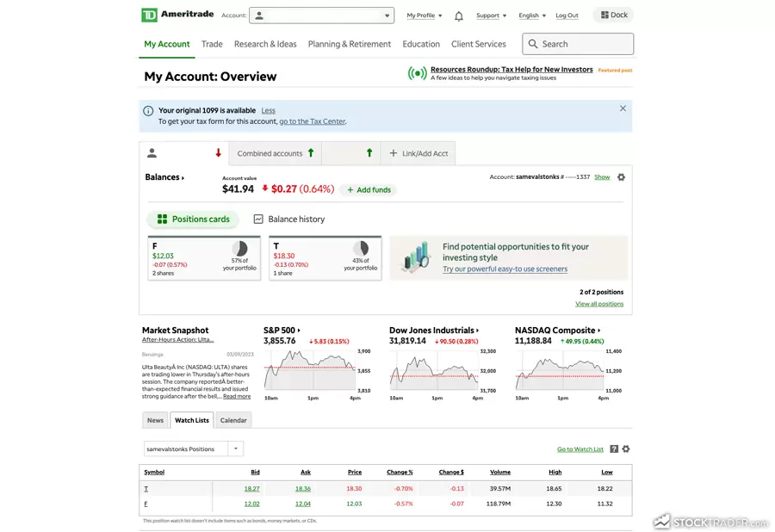Dismiss the 1099 notification banner
The width and height of the screenshot is (775, 532).
coord(623,108)
